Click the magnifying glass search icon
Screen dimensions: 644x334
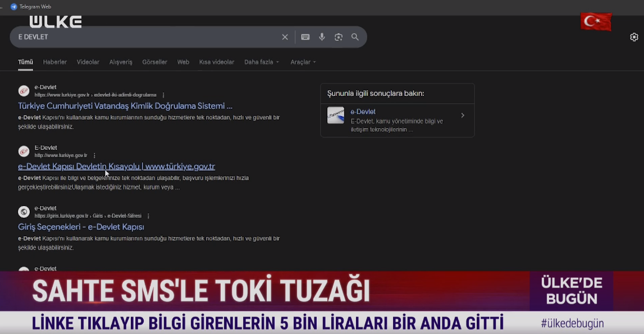coord(355,37)
